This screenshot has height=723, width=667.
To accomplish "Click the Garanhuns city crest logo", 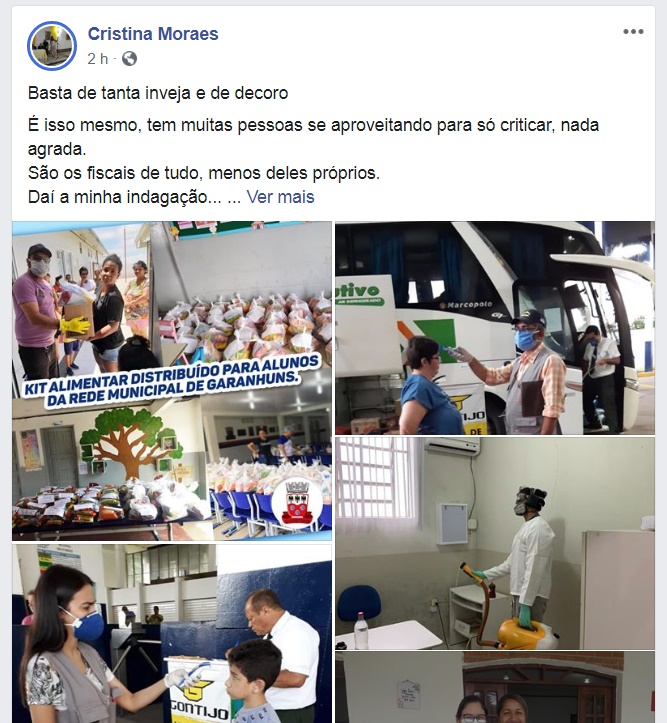I will [297, 503].
